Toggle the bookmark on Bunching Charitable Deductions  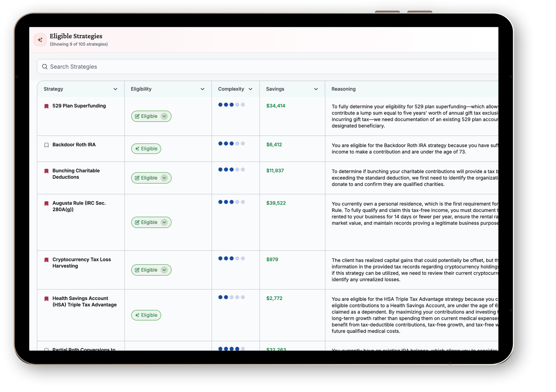46,171
